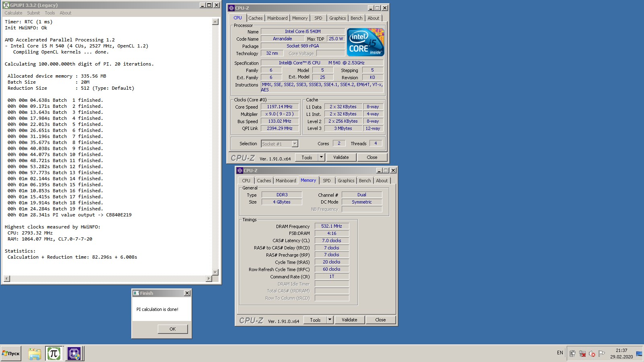Switch to CPU-Z chip taskbar icon
This screenshot has height=362, width=644.
pos(74,354)
